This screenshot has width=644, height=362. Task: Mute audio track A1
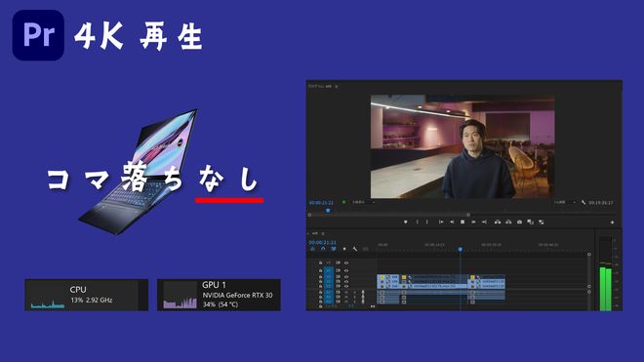tap(346, 292)
